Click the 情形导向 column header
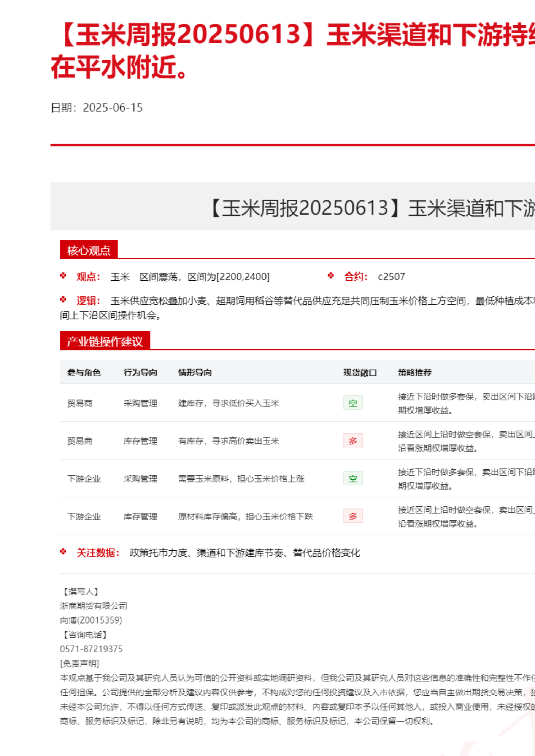535x756 pixels. coord(195,373)
